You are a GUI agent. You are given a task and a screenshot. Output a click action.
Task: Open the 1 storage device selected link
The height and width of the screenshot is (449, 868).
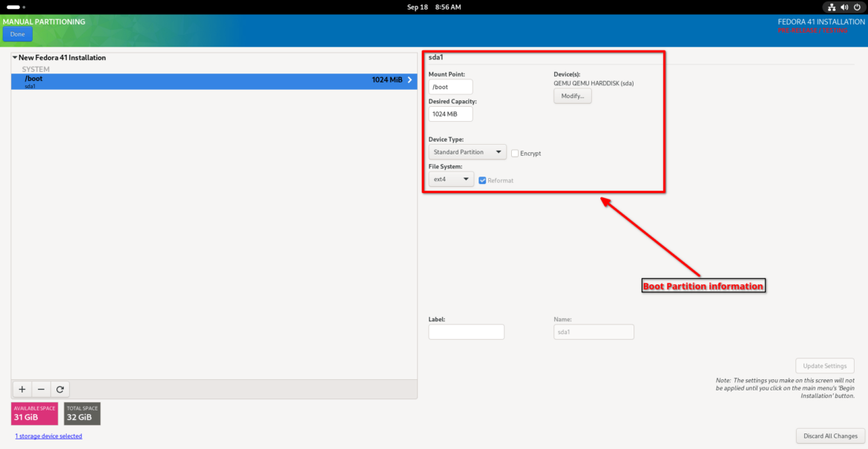point(48,436)
